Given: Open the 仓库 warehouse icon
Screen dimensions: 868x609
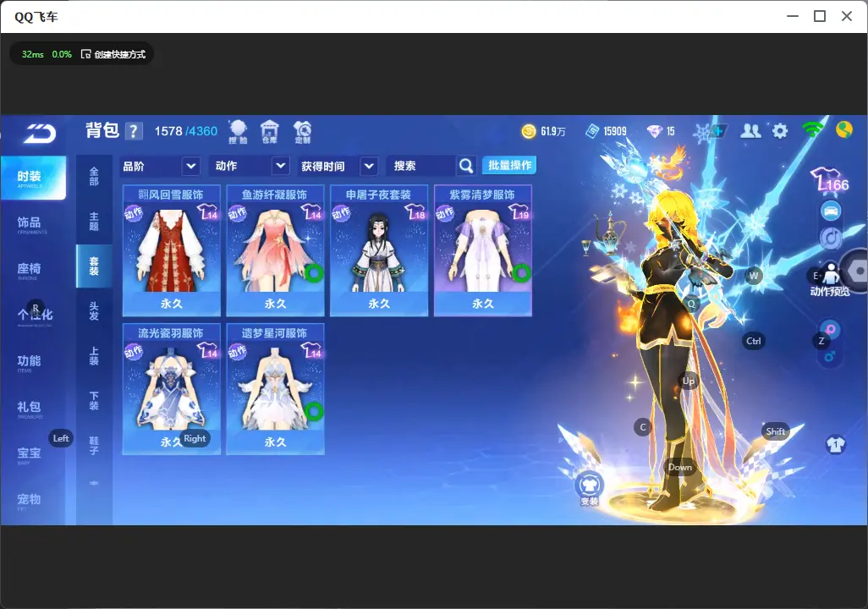Looking at the screenshot, I should point(270,132).
